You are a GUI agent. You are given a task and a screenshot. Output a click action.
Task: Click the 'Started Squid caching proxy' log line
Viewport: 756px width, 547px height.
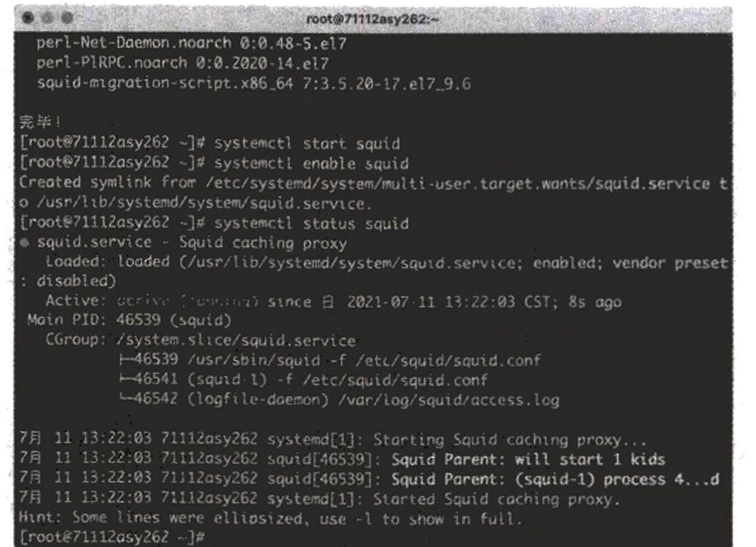(497, 499)
